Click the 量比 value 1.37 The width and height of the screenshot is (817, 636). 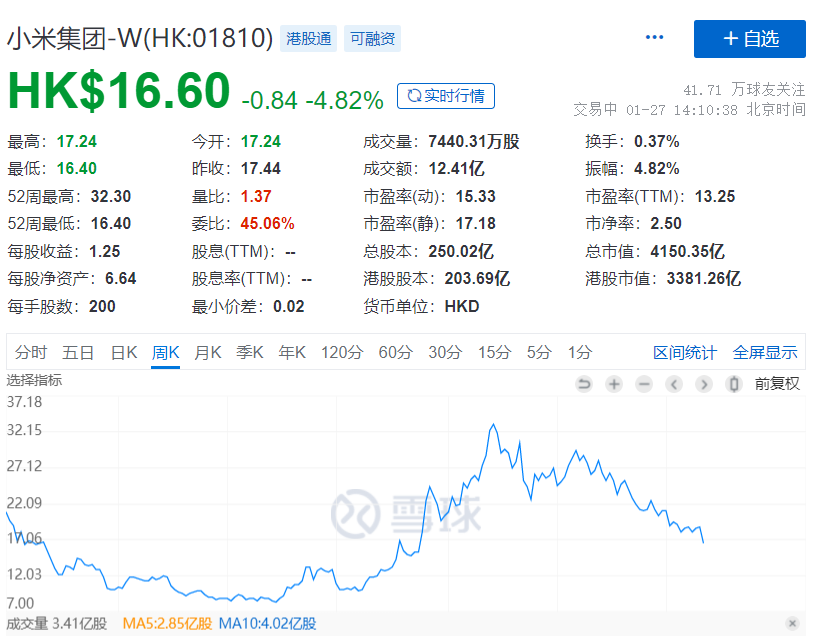pos(256,196)
